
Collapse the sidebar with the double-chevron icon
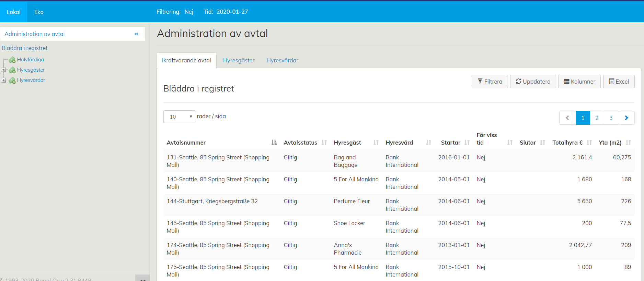tap(136, 34)
